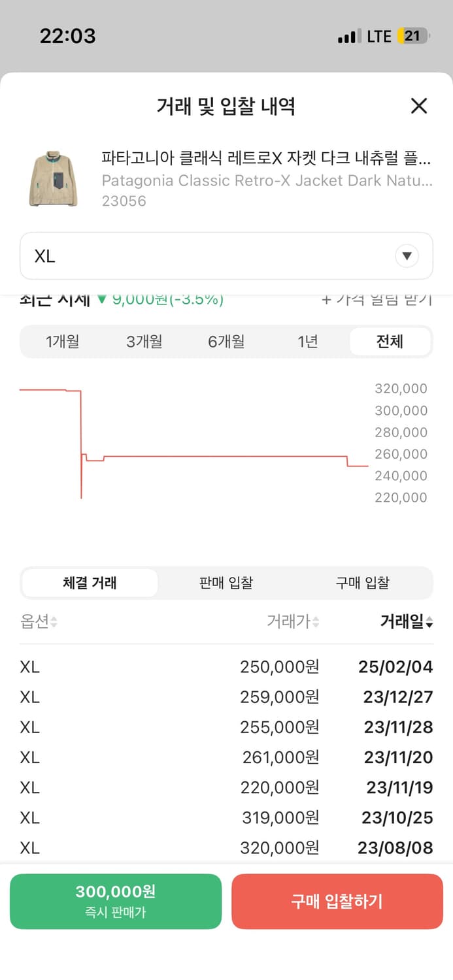453x980 pixels.
Task: Switch to the 판매 입찰 tab
Action: click(226, 583)
